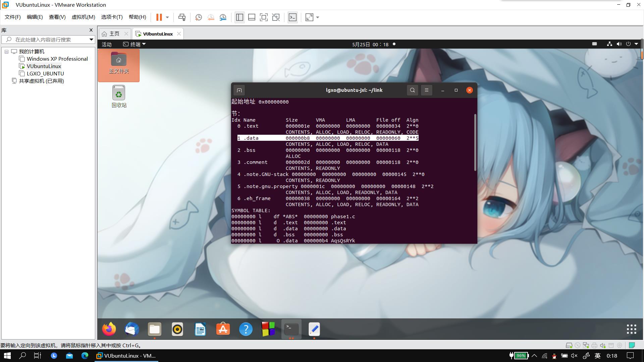Open Files from the Ubuntu dock

155,329
